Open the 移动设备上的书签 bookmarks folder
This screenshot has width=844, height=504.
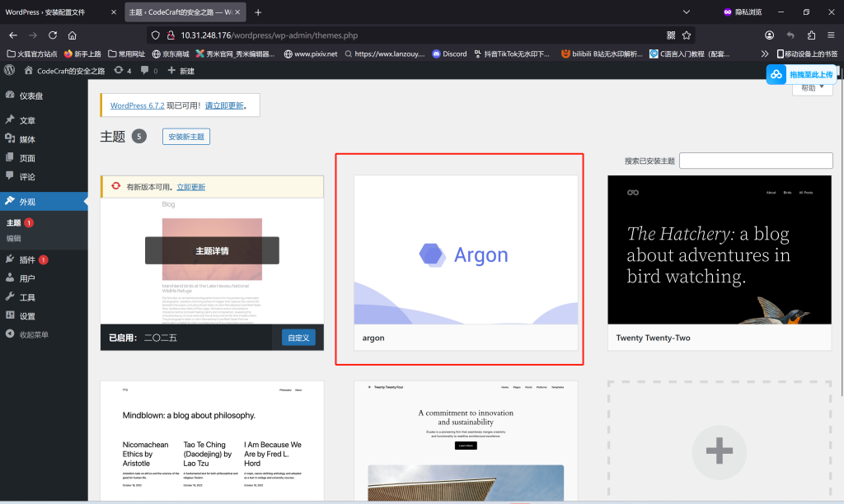tap(808, 54)
